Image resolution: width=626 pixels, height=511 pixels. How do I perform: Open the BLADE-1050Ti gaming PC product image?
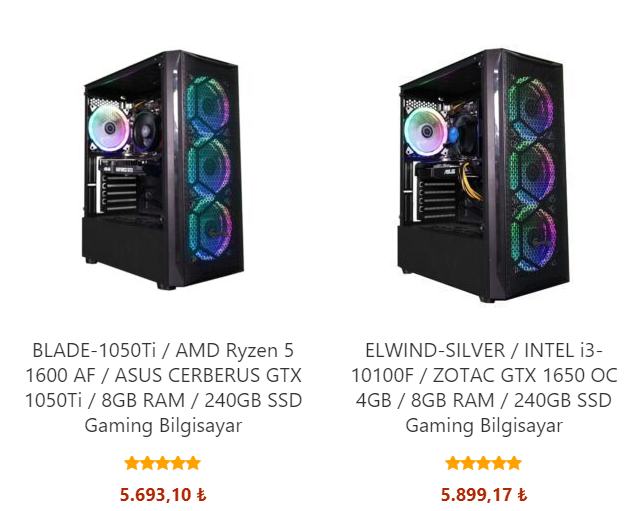click(163, 169)
